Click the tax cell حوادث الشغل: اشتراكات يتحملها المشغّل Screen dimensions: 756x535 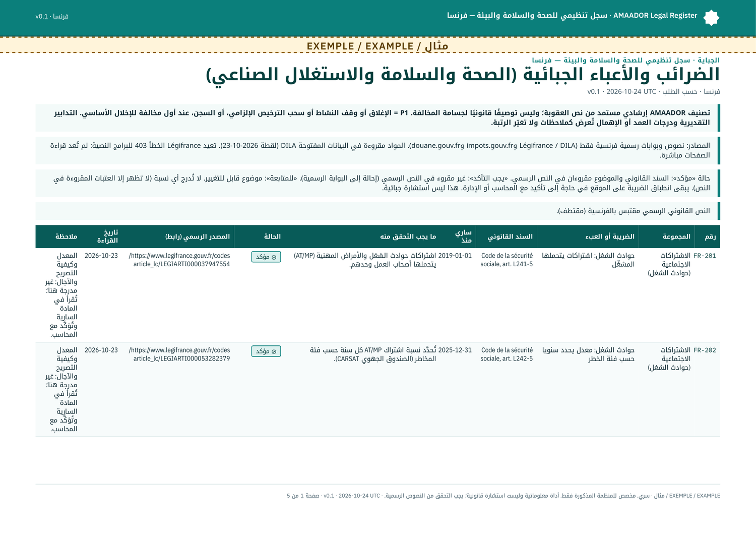(588, 260)
